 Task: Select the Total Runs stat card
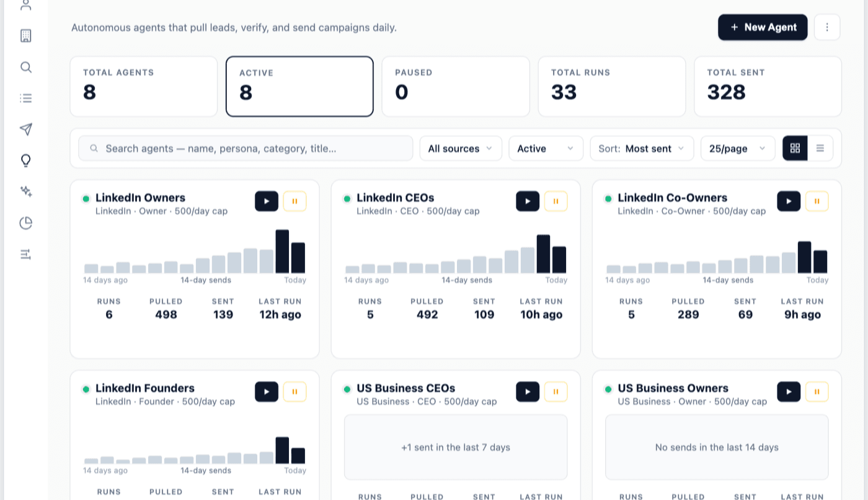pyautogui.click(x=612, y=87)
